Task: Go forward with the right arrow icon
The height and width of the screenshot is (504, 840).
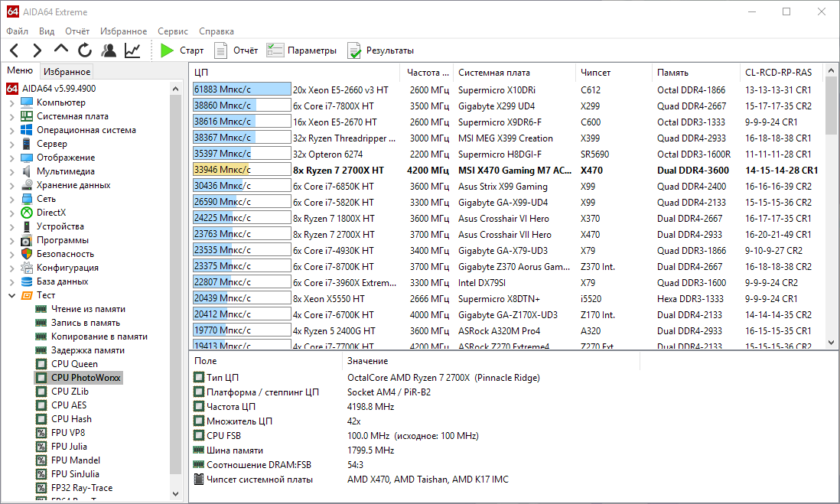Action: (37, 50)
